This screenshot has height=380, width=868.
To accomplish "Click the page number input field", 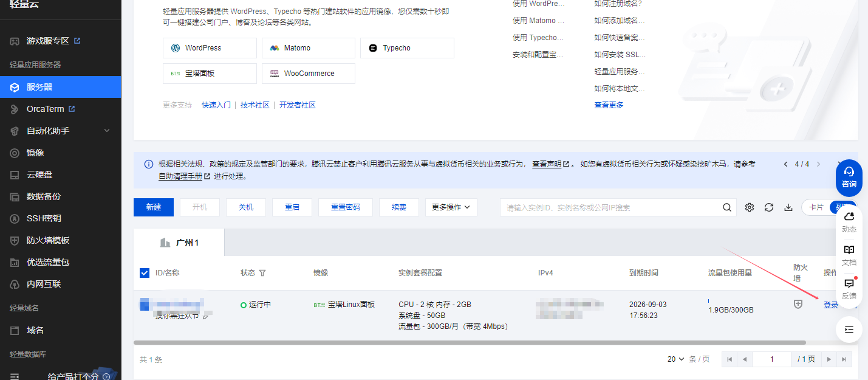I will tap(771, 359).
